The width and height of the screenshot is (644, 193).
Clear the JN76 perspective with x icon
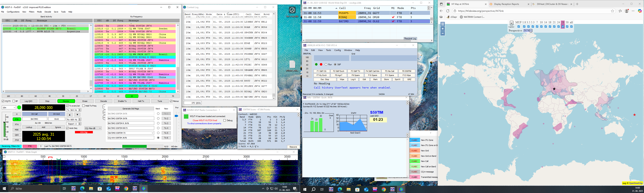pyautogui.click(x=531, y=31)
